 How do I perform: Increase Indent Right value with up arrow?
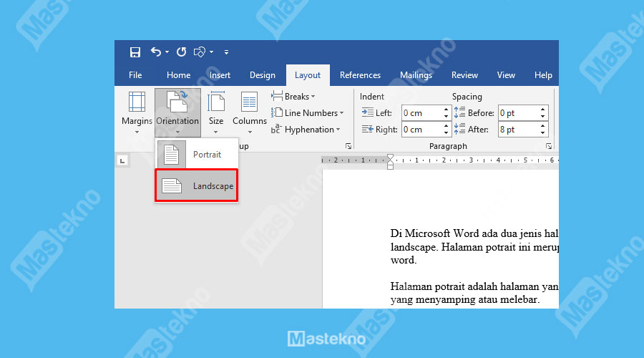pyautogui.click(x=446, y=126)
